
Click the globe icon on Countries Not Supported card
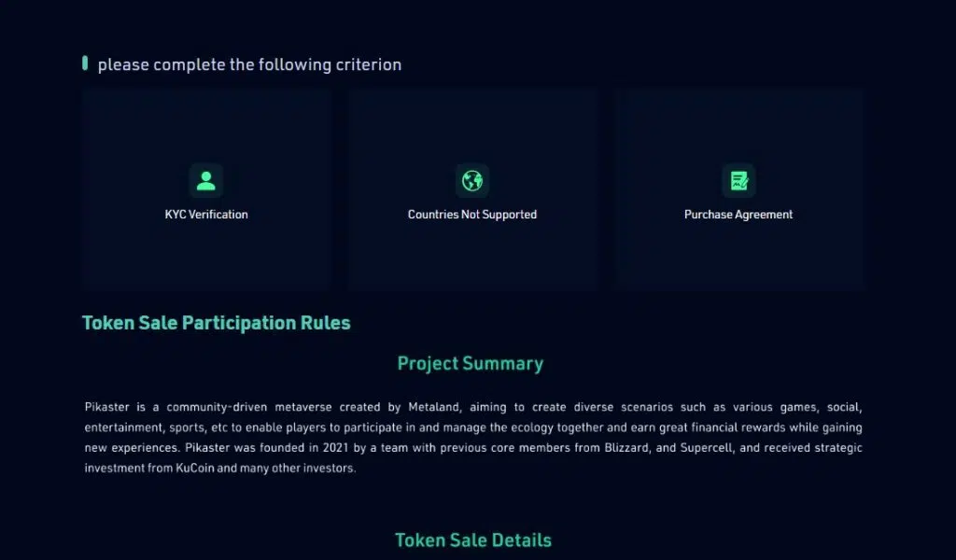pos(472,181)
